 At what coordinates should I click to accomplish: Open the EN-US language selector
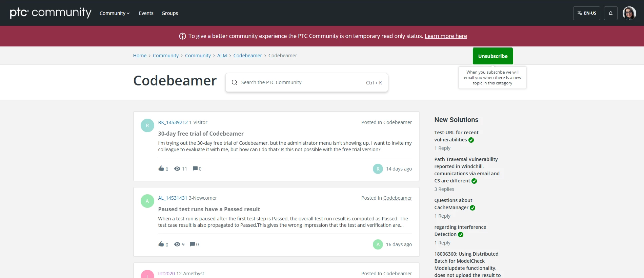point(586,13)
